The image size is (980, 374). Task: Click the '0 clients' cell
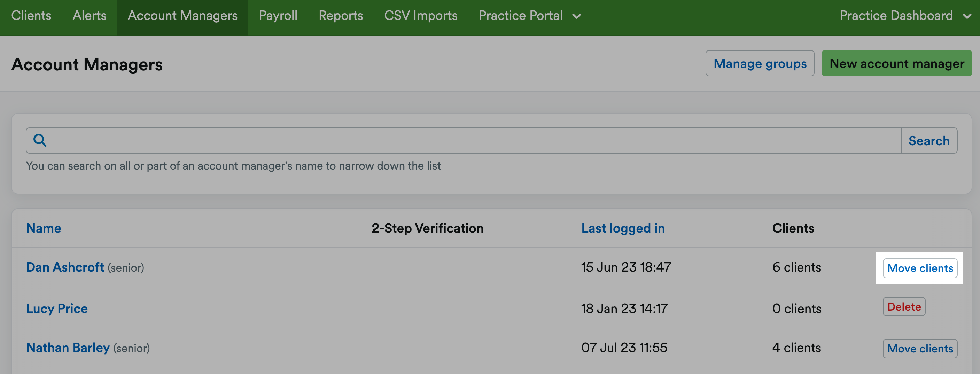coord(796,309)
